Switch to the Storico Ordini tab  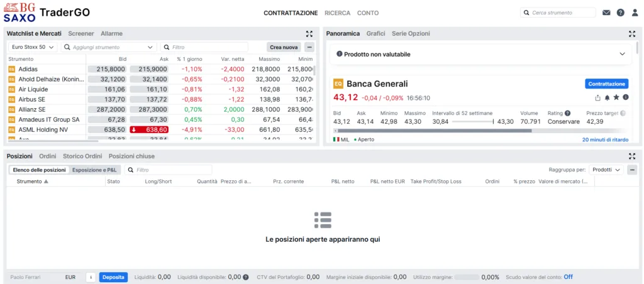click(82, 156)
